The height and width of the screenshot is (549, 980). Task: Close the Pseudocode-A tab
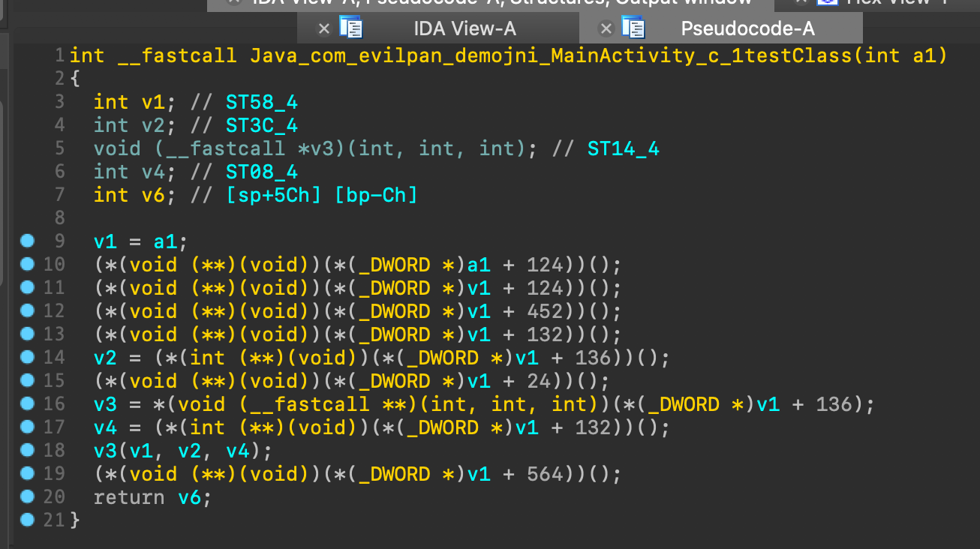(606, 28)
